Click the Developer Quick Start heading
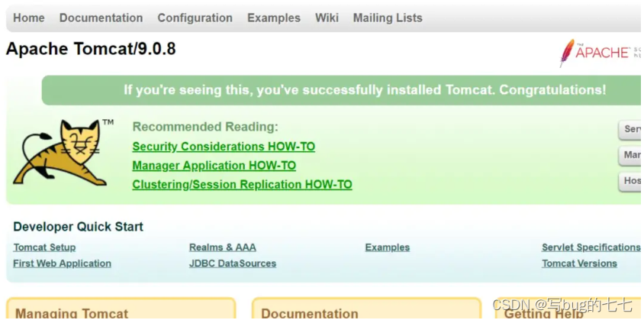The image size is (644, 320). coord(78,227)
